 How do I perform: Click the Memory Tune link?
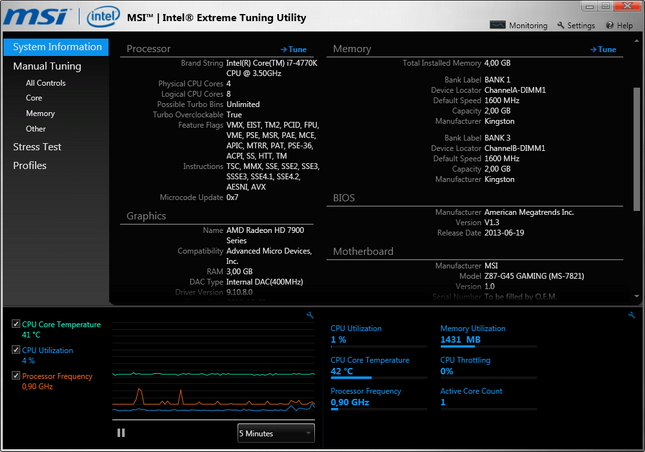tap(601, 49)
